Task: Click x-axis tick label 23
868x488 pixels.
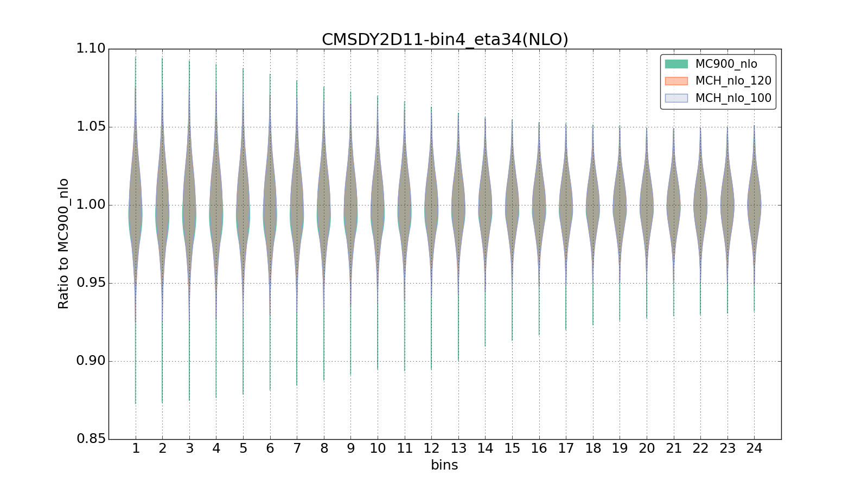Action: (x=727, y=448)
